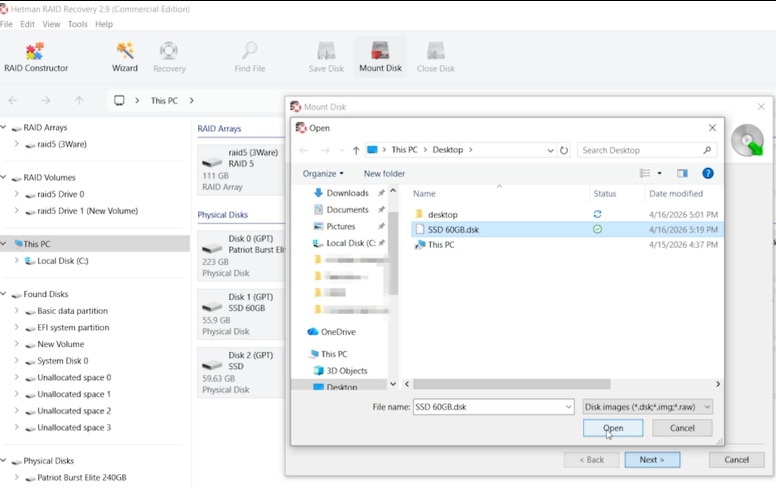Select raid5 Drive 1 (New Volume)

tap(88, 211)
